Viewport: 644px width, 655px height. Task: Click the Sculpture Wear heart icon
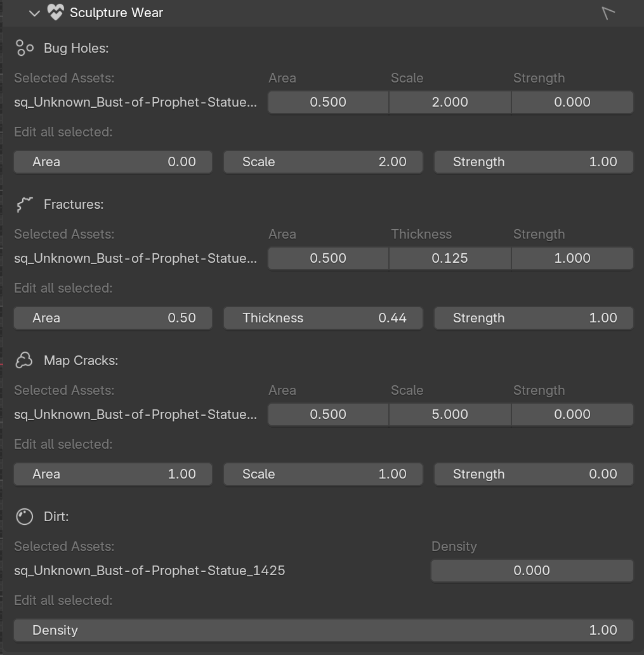pyautogui.click(x=56, y=13)
